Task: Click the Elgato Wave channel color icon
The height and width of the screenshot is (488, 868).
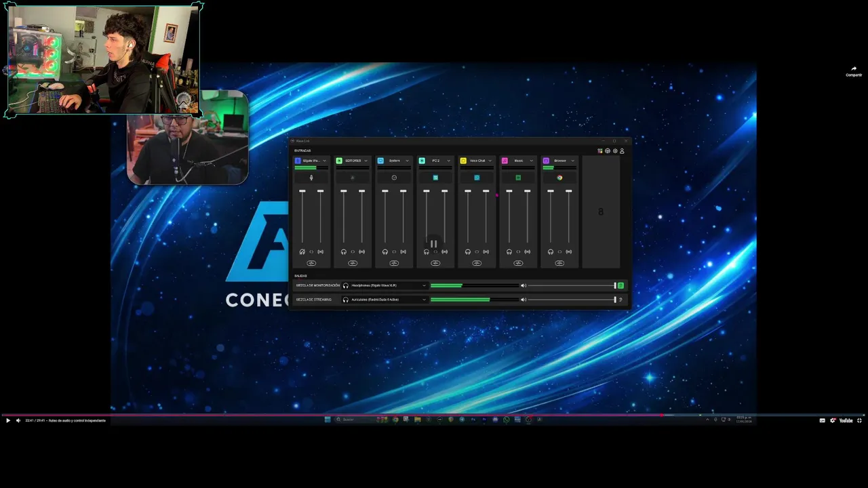Action: click(298, 161)
